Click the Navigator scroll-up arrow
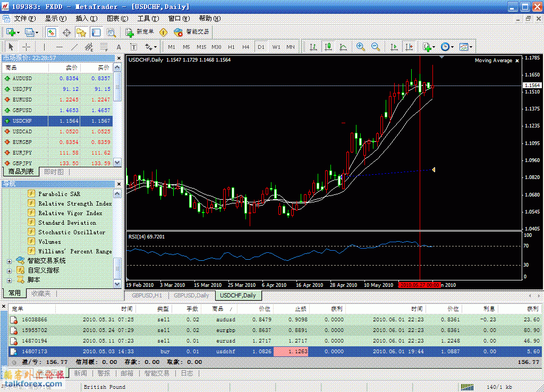This screenshot has width=544, height=392. (x=117, y=193)
